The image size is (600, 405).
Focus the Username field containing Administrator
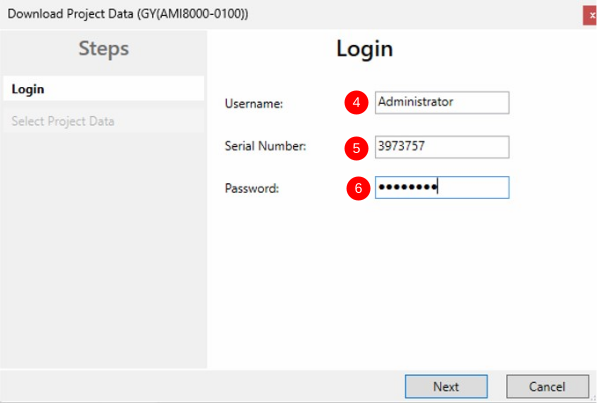(x=441, y=102)
